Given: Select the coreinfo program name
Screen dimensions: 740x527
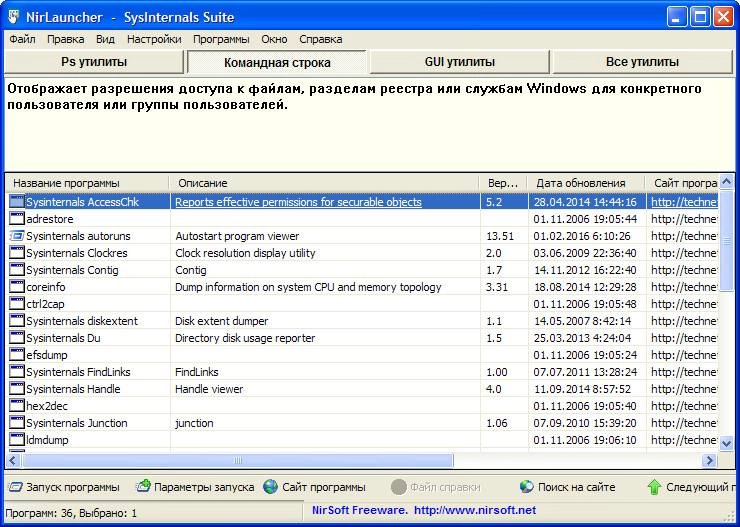Looking at the screenshot, I should pos(46,287).
